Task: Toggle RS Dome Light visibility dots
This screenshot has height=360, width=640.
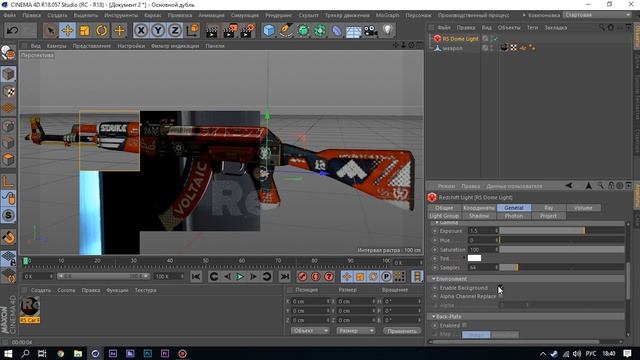Action: click(x=493, y=39)
